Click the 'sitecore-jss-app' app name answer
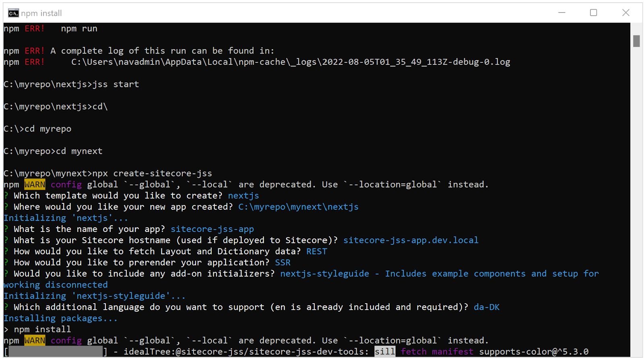This screenshot has height=358, width=644. tap(212, 229)
